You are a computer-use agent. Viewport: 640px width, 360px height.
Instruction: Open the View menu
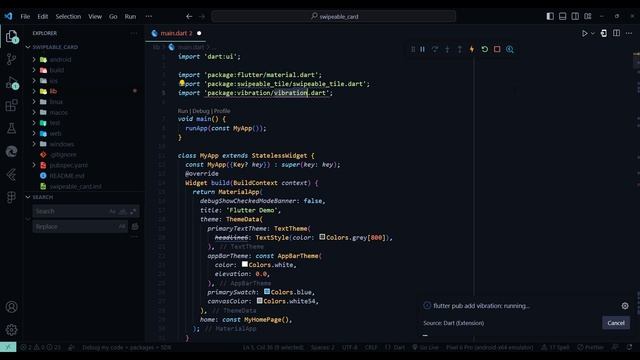tap(95, 16)
